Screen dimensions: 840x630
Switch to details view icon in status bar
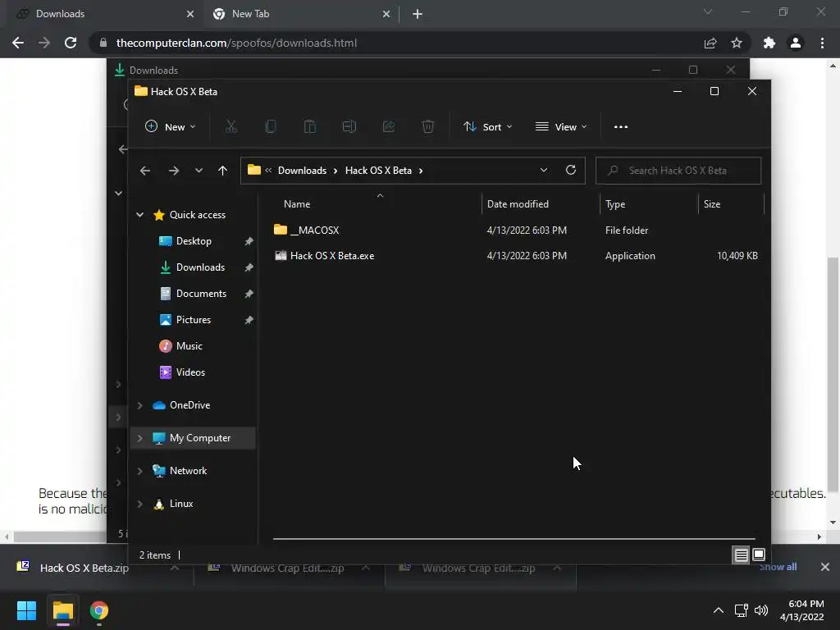[741, 555]
